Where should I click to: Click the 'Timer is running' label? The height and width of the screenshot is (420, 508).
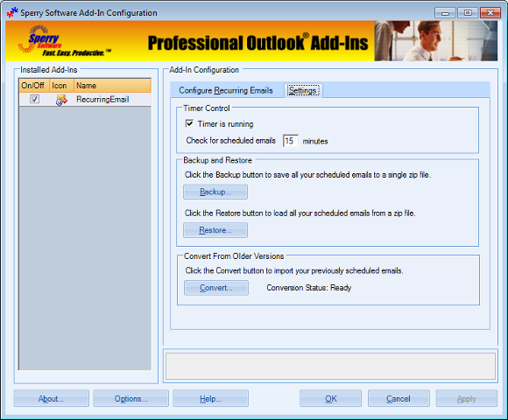tap(225, 124)
